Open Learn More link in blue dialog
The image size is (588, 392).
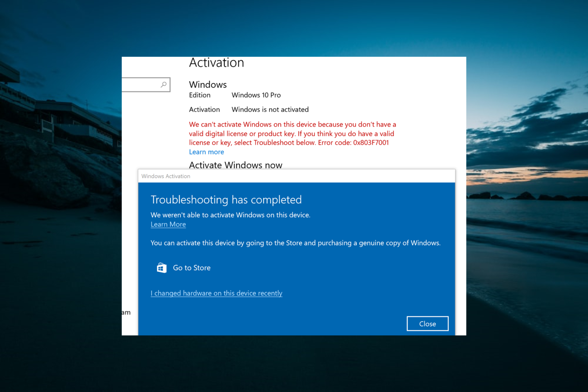coord(168,224)
